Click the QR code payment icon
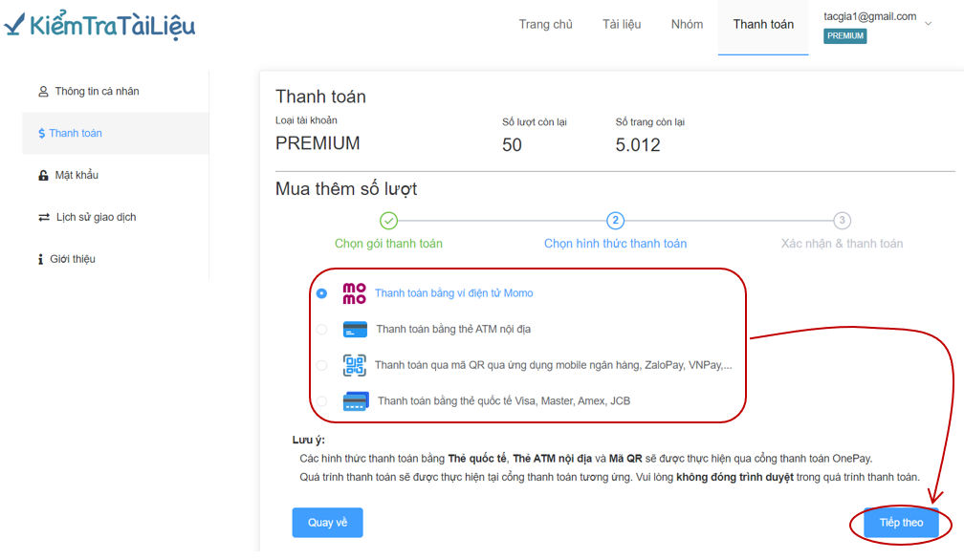 click(354, 365)
